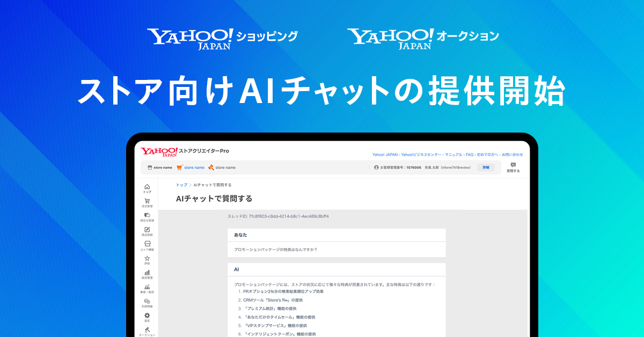Viewport: 644px width, 337px height.
Task: Click the あなた message header
Action: (336, 235)
